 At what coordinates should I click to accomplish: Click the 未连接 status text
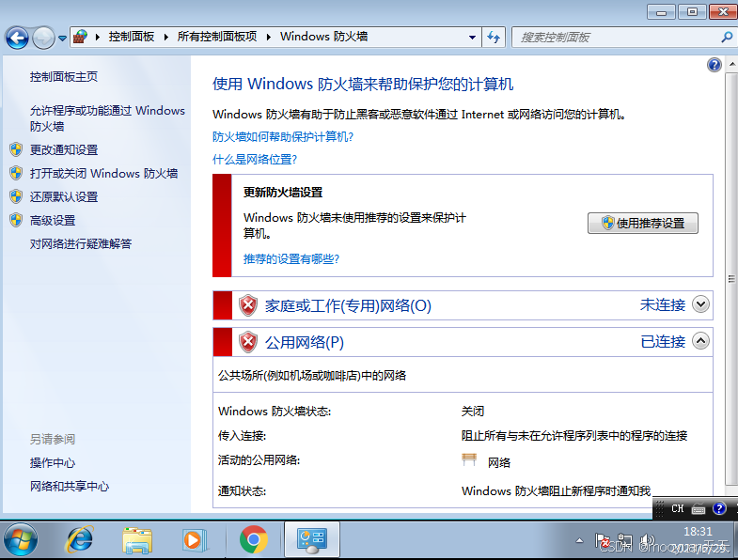(662, 305)
